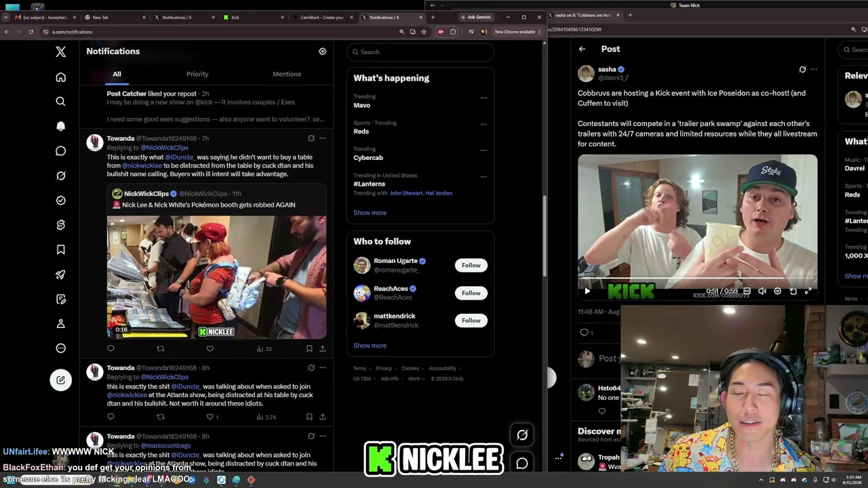The height and width of the screenshot is (488, 868).
Task: Open more options for the Reds trend
Action: 484,124
